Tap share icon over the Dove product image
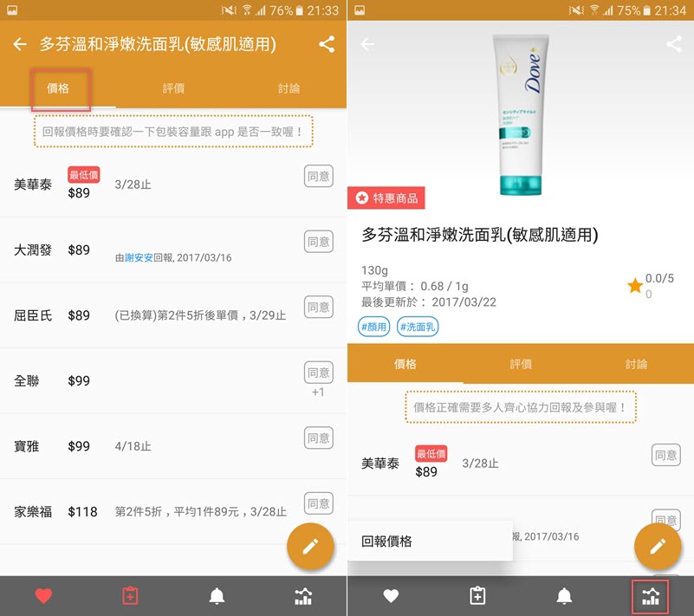This screenshot has height=616, width=694. [x=674, y=44]
